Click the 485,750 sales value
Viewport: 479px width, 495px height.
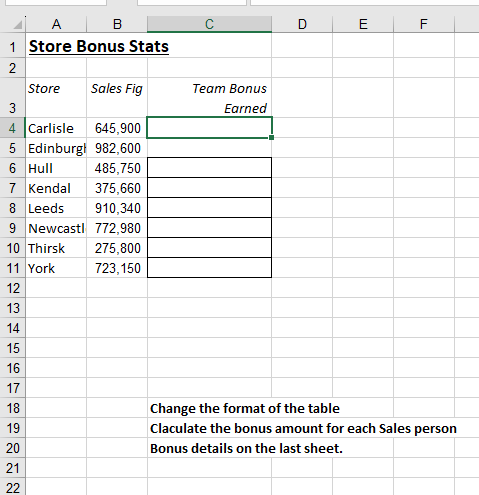click(x=117, y=168)
